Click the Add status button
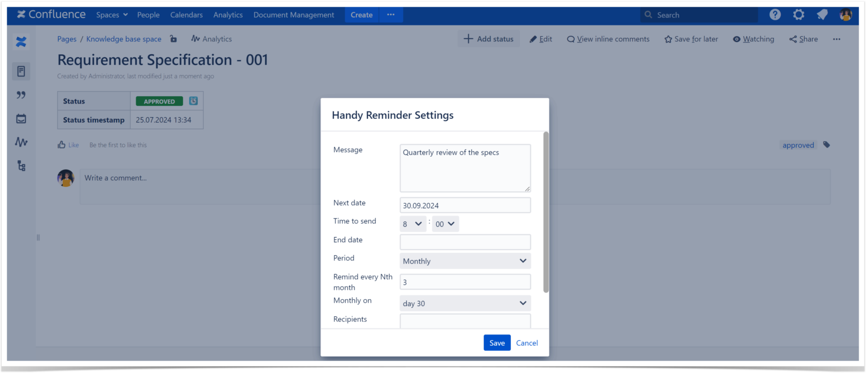 point(489,39)
